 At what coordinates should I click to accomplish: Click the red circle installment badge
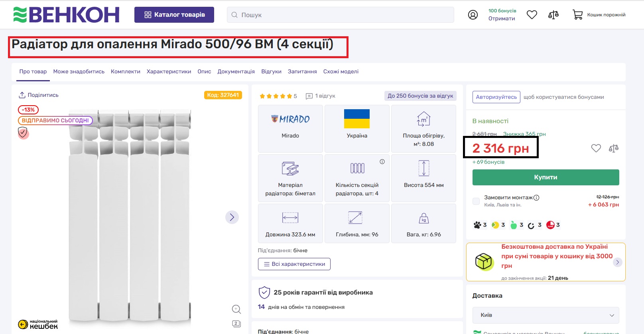click(x=550, y=225)
